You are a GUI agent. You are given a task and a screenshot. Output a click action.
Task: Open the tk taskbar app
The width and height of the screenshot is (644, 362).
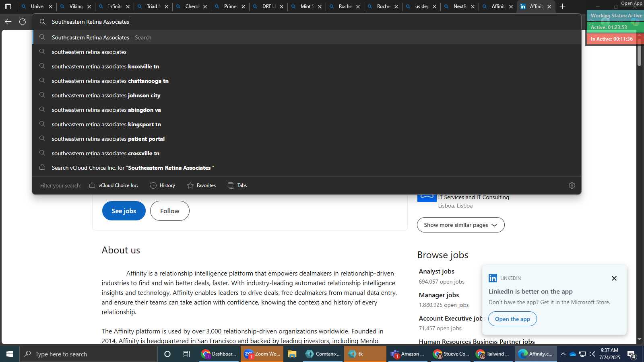coord(365,354)
